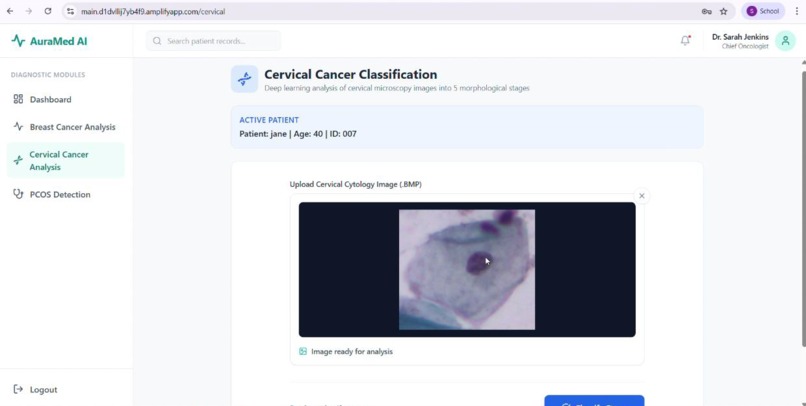Click the Logout door-arrow icon
This screenshot has height=406, width=806.
(18, 389)
